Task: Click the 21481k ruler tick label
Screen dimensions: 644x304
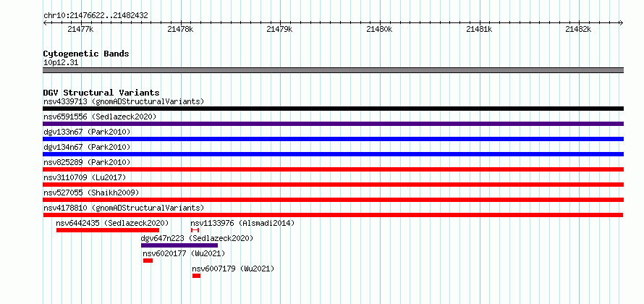Action: pos(479,29)
